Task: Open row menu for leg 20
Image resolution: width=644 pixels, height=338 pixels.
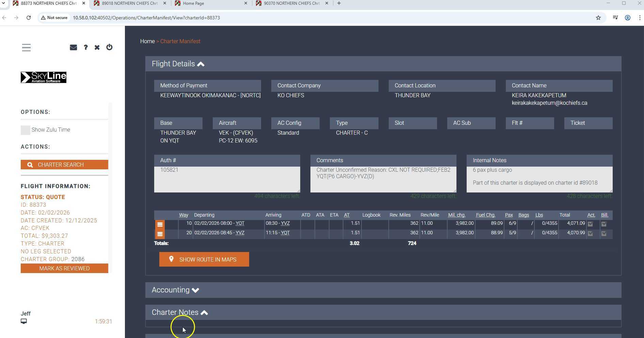Action: point(160,234)
